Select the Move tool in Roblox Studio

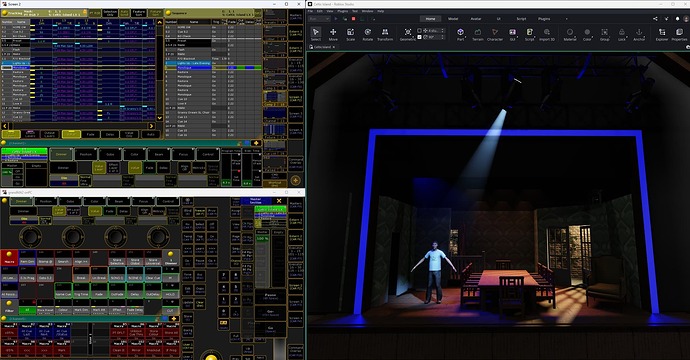(x=333, y=34)
